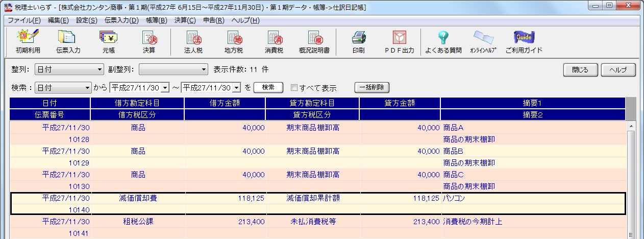Open the 元帳 ledger icon
This screenshot has width=644, height=239.
[x=109, y=41]
